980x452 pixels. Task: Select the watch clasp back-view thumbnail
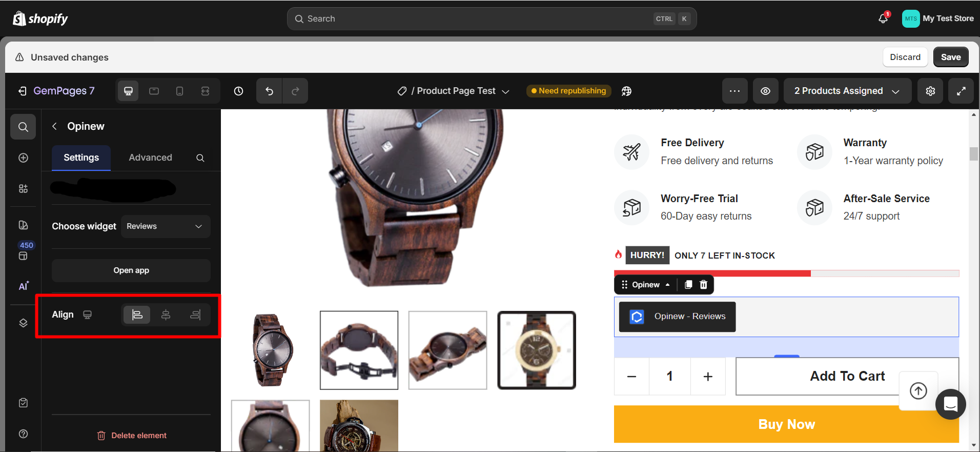pyautogui.click(x=359, y=350)
